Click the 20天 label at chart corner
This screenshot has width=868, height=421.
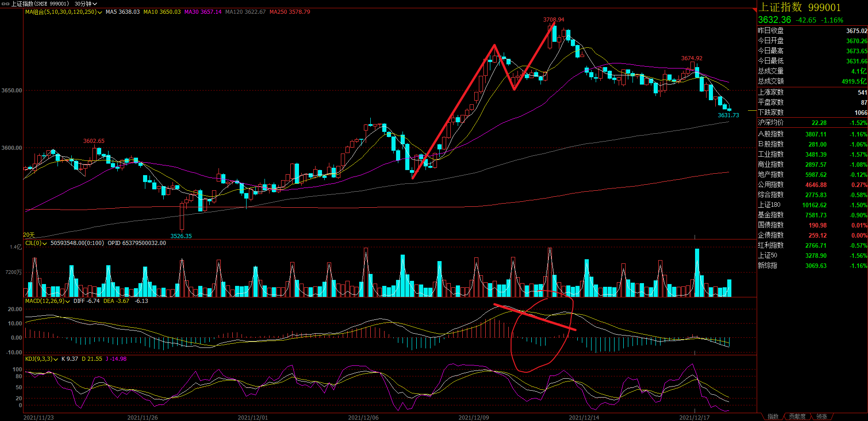pos(29,235)
